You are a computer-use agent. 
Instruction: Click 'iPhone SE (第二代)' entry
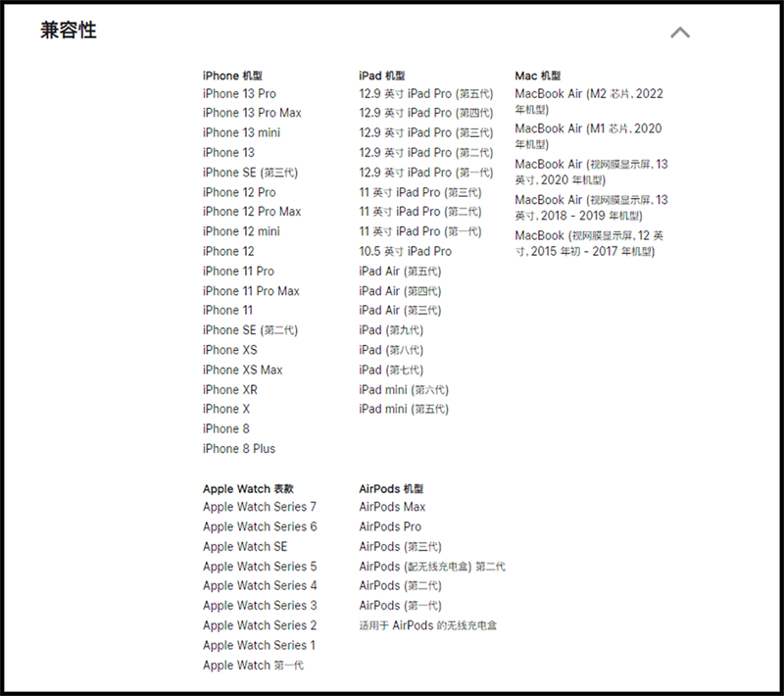(x=251, y=330)
